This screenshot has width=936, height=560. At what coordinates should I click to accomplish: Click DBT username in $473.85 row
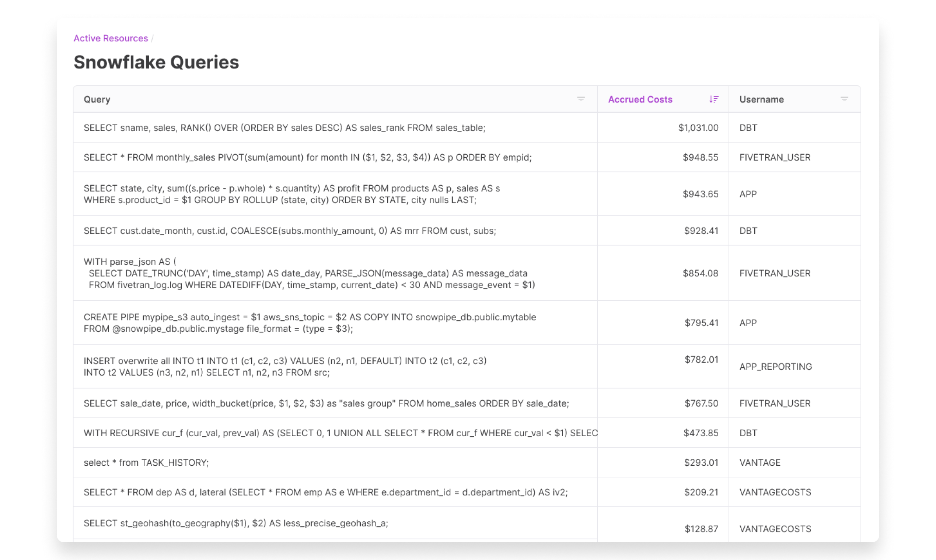(748, 433)
